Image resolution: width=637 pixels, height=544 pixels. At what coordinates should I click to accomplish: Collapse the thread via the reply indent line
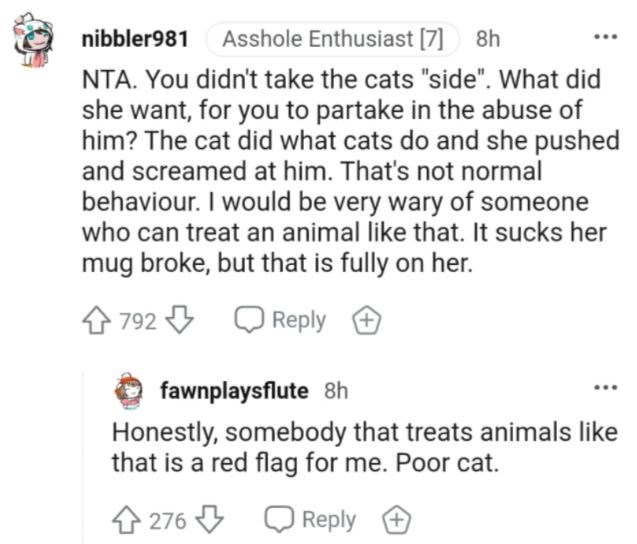[84, 457]
